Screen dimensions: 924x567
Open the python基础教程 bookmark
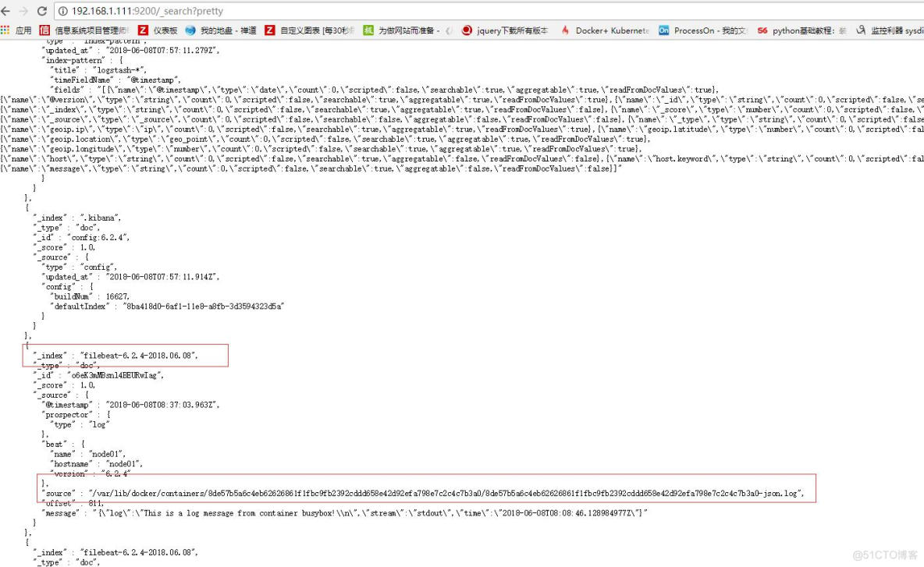(801, 30)
